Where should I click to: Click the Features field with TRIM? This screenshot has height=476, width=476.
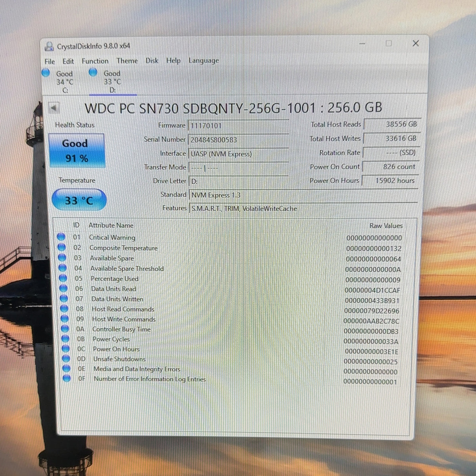[x=303, y=208]
